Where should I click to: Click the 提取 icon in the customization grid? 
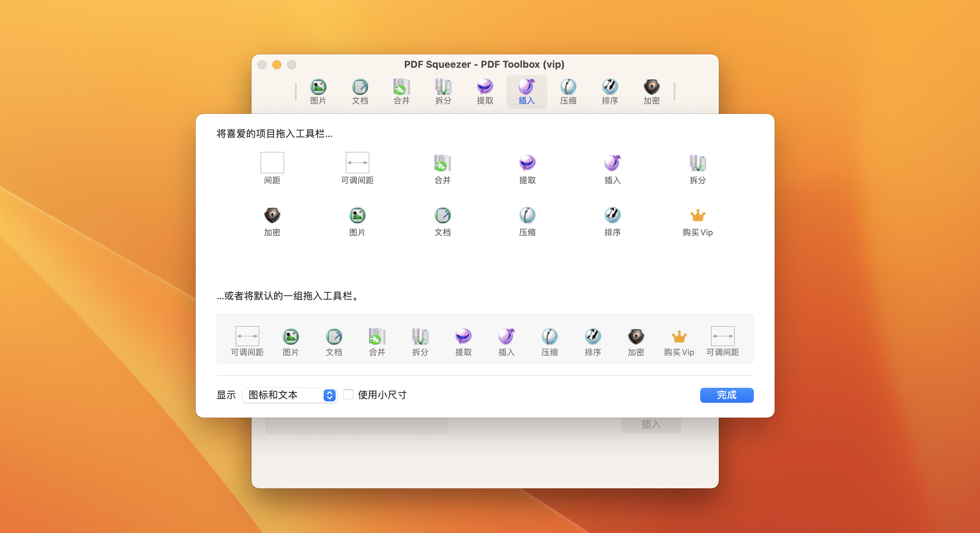click(527, 163)
